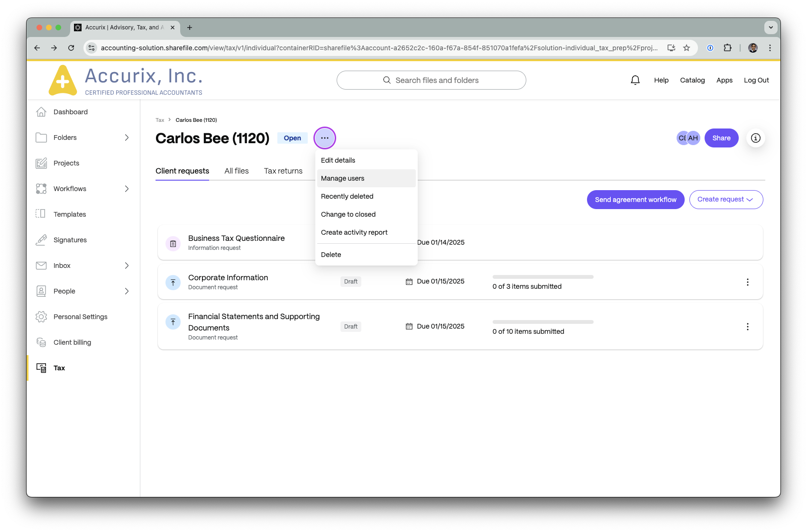Image resolution: width=807 pixels, height=532 pixels.
Task: Open a new browser tab
Action: point(190,28)
